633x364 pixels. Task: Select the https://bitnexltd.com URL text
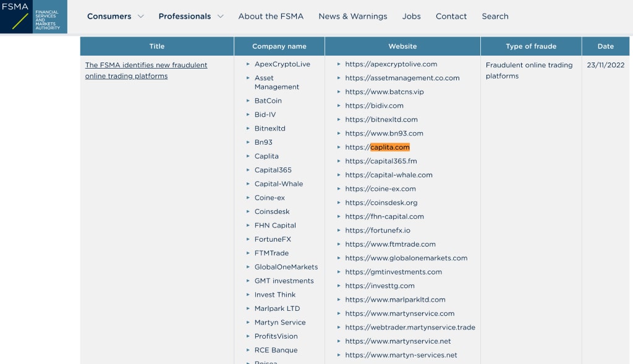click(381, 119)
